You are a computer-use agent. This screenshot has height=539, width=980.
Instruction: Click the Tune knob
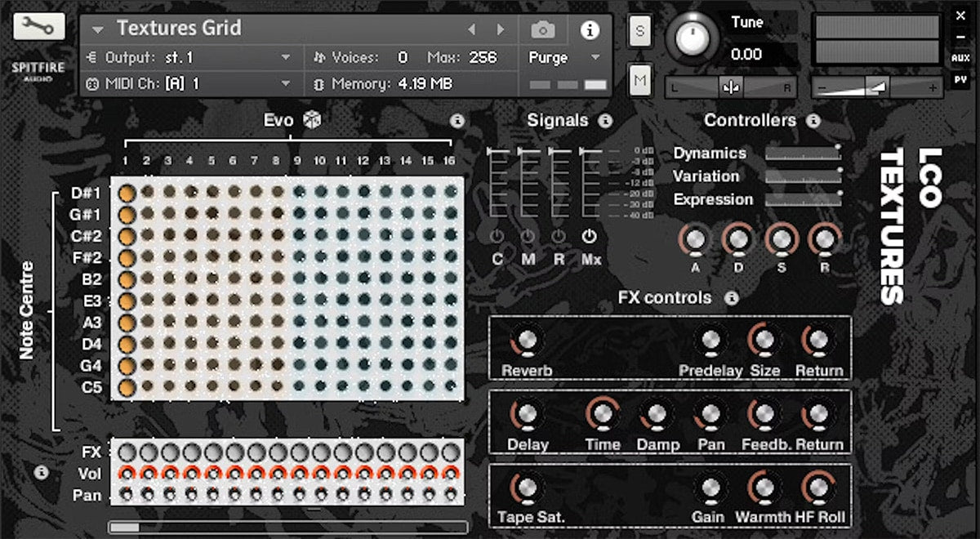[692, 38]
